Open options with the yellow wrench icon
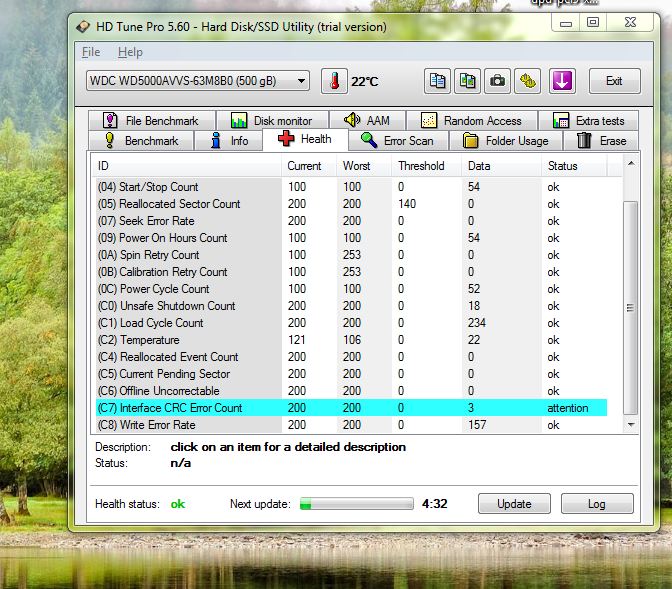Image resolution: width=672 pixels, height=589 pixels. tap(528, 81)
